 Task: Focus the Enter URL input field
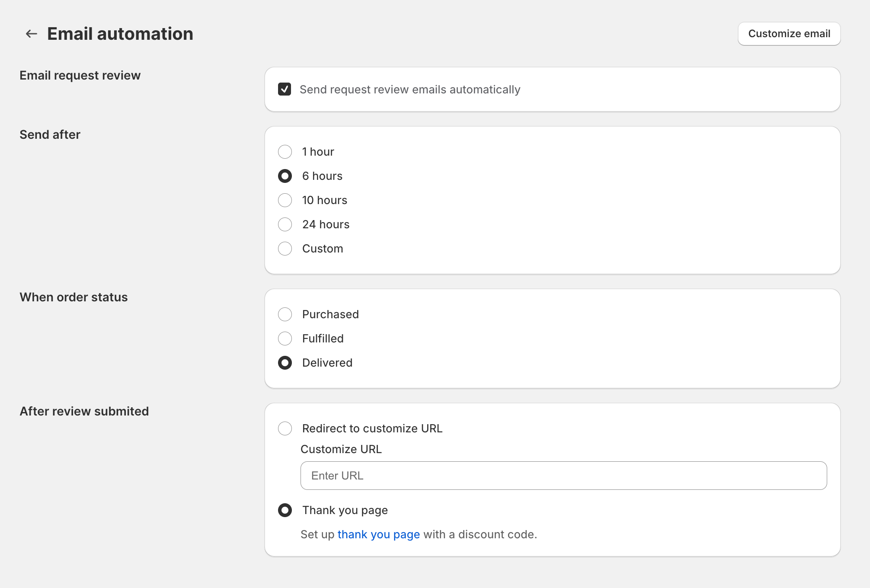pyautogui.click(x=563, y=476)
